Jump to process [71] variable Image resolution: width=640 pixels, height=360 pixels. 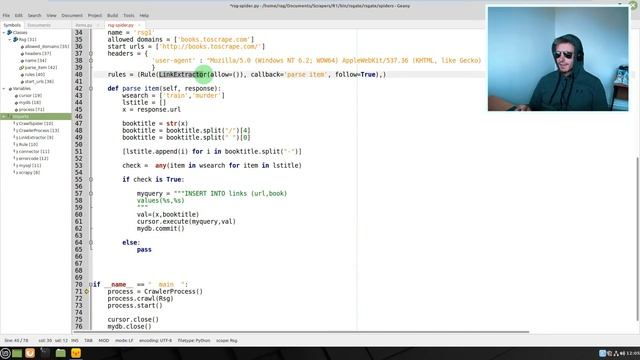31,109
